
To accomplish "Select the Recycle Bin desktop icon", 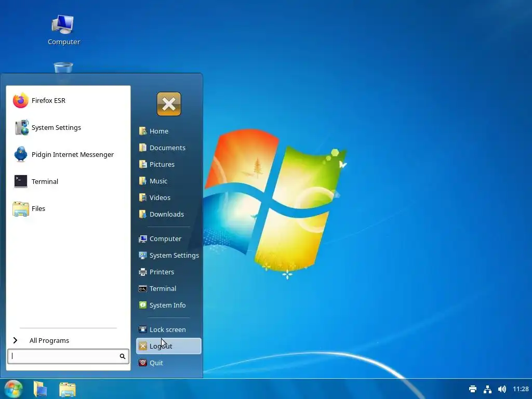I will click(x=63, y=67).
